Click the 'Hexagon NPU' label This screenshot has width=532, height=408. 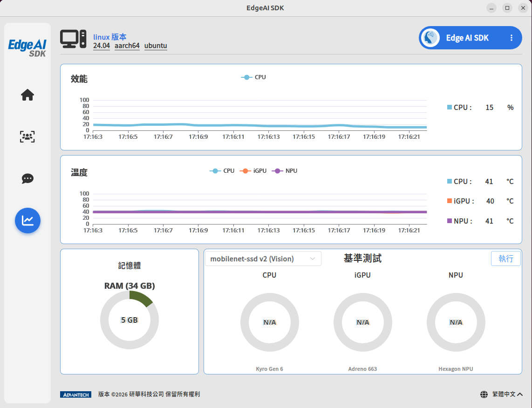click(x=456, y=369)
